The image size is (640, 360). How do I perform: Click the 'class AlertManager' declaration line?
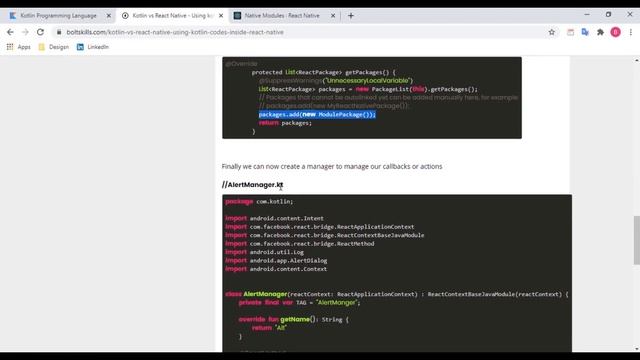[x=397, y=294]
